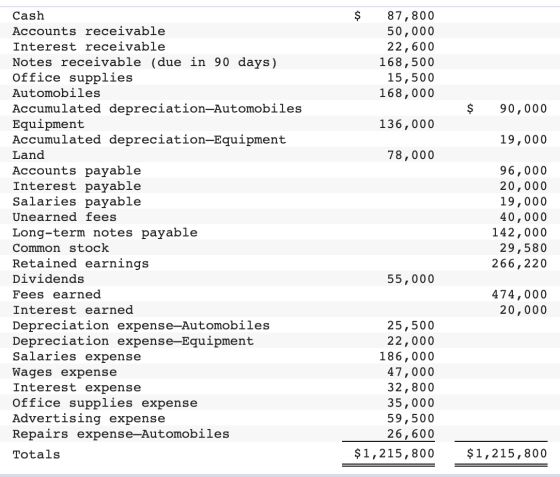Click the Fees earned amount 474,000
The width and height of the screenshot is (560, 477).
pos(519,295)
